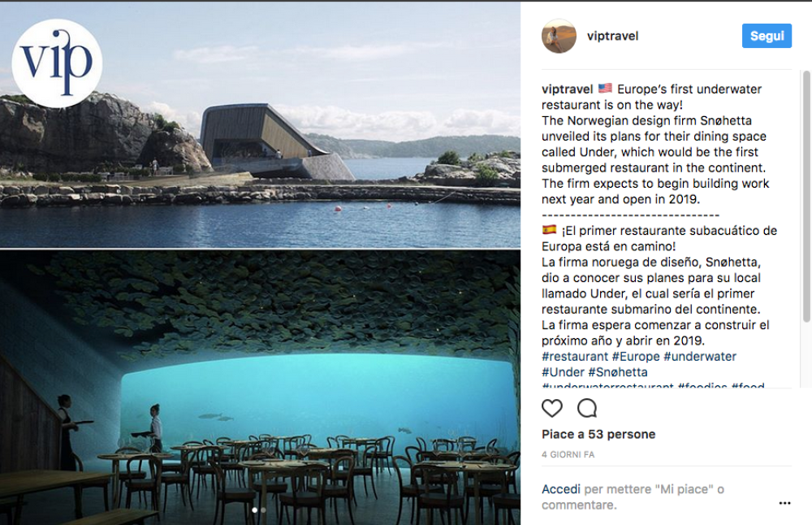
Task: Click the #Under hashtag
Action: pyautogui.click(x=563, y=372)
